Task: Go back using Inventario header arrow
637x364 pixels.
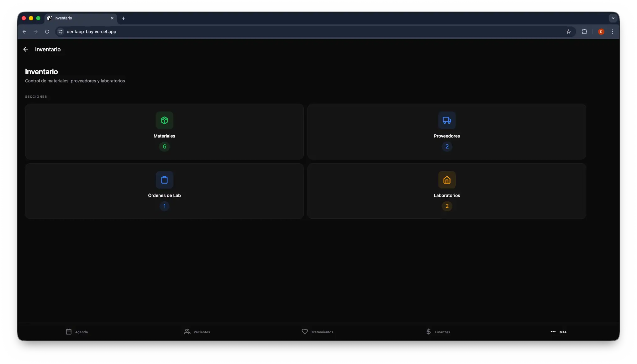Action: tap(26, 49)
